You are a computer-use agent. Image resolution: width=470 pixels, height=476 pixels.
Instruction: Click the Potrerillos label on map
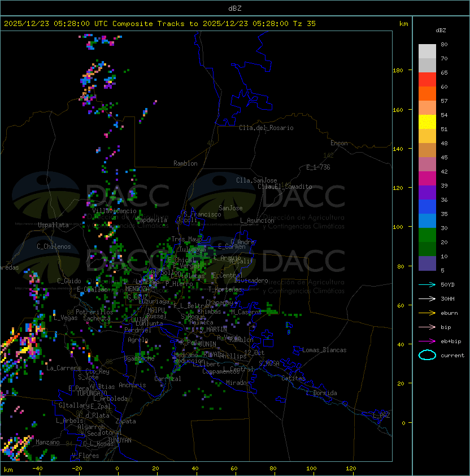pyautogui.click(x=94, y=312)
